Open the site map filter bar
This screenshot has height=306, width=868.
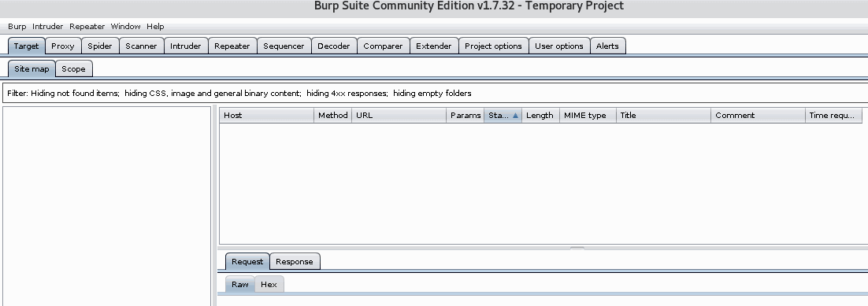click(435, 93)
